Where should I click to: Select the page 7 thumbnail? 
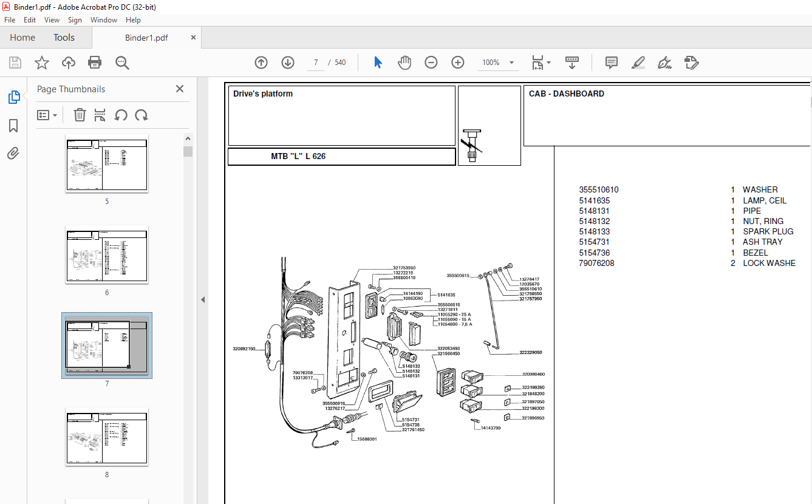[x=107, y=346]
